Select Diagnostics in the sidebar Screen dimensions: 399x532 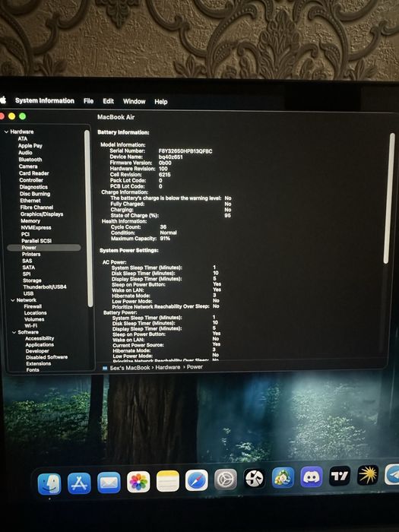pyautogui.click(x=33, y=187)
